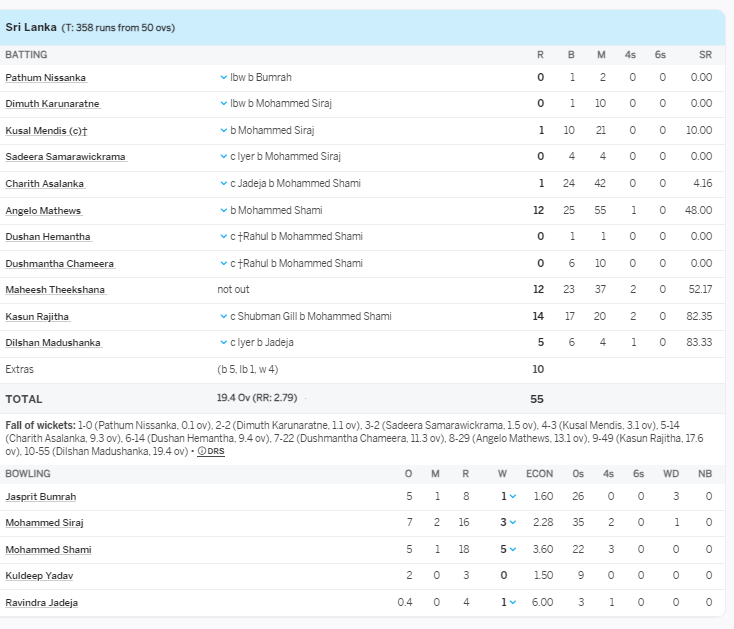Screen dimensions: 734x629
Task: Open Ravindra Jadeja's wicket dropdown
Action: point(513,603)
